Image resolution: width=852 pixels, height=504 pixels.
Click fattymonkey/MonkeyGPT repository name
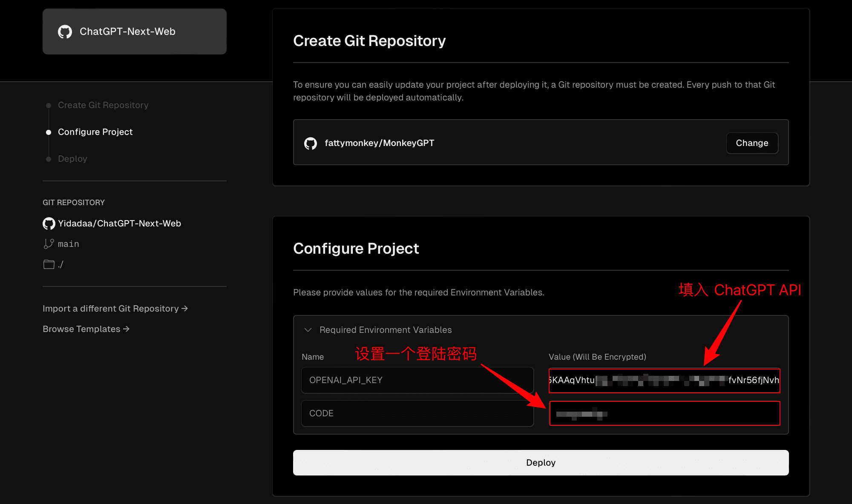380,143
